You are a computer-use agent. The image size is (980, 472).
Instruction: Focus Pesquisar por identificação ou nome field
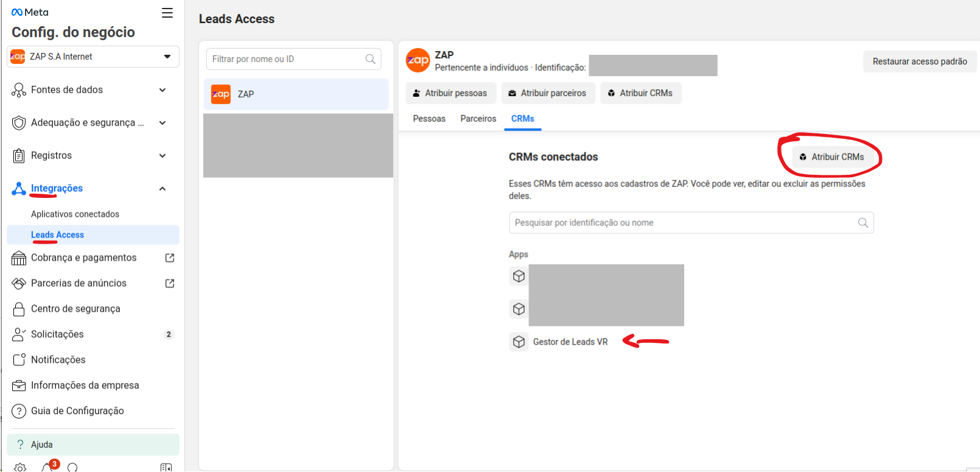[691, 224]
